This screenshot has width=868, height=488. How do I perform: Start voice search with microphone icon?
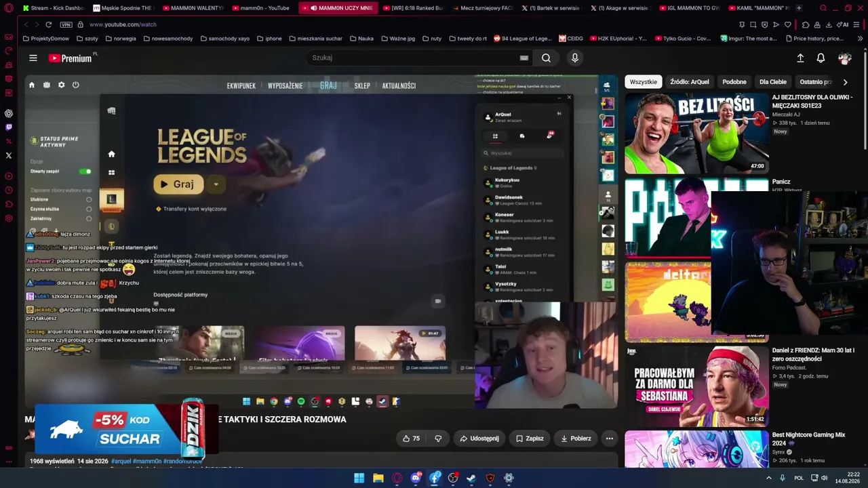point(575,58)
